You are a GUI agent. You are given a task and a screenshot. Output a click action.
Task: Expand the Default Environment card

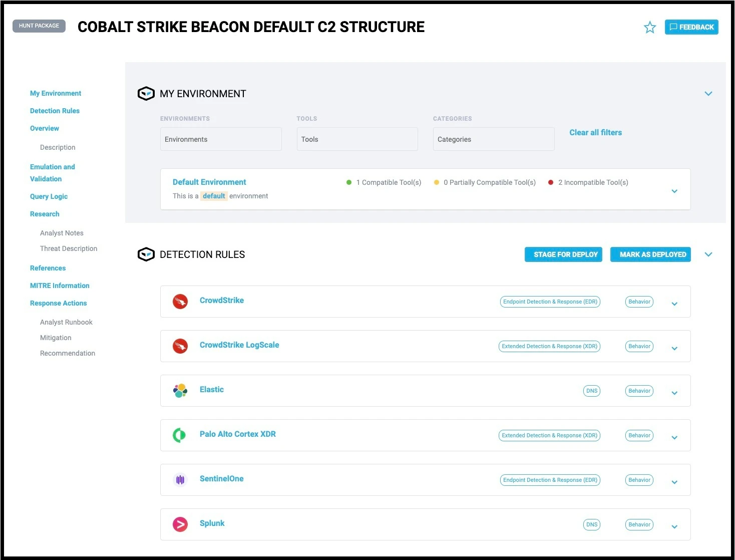[x=674, y=191]
